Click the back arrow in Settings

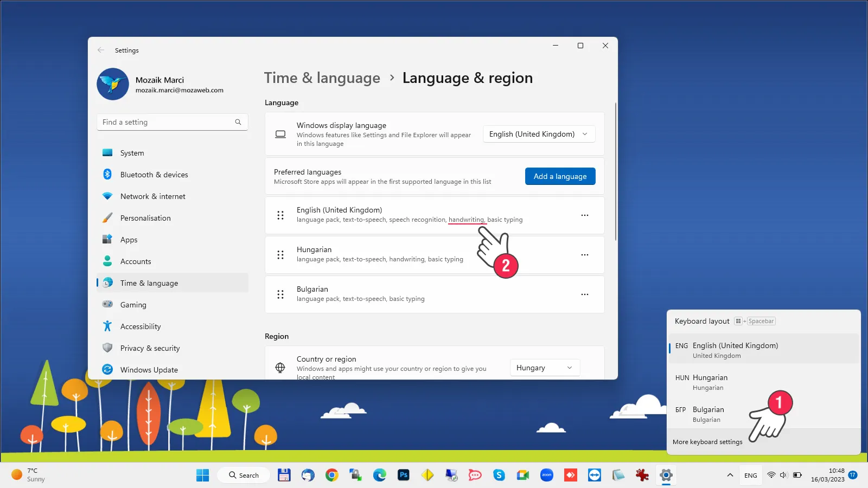(x=101, y=50)
